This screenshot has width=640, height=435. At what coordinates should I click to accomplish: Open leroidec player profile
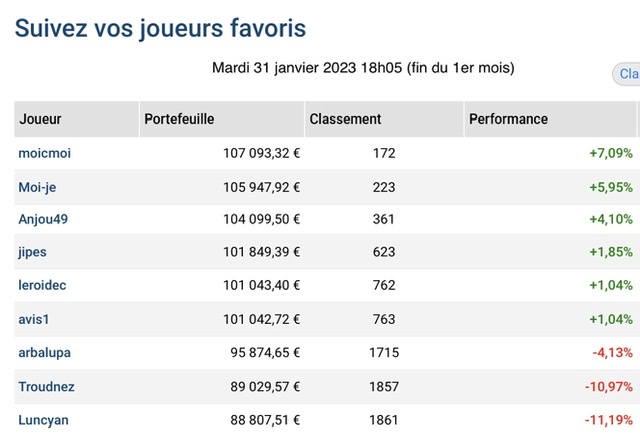tap(42, 285)
